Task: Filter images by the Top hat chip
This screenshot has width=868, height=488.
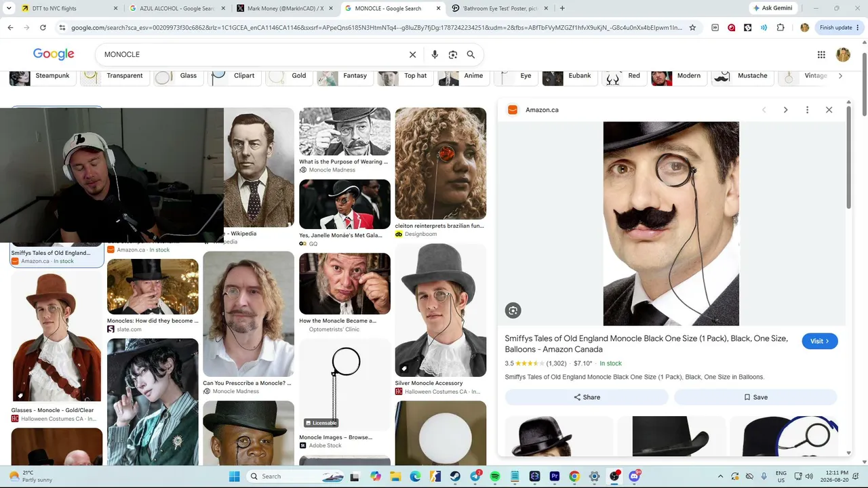Action: [x=404, y=76]
